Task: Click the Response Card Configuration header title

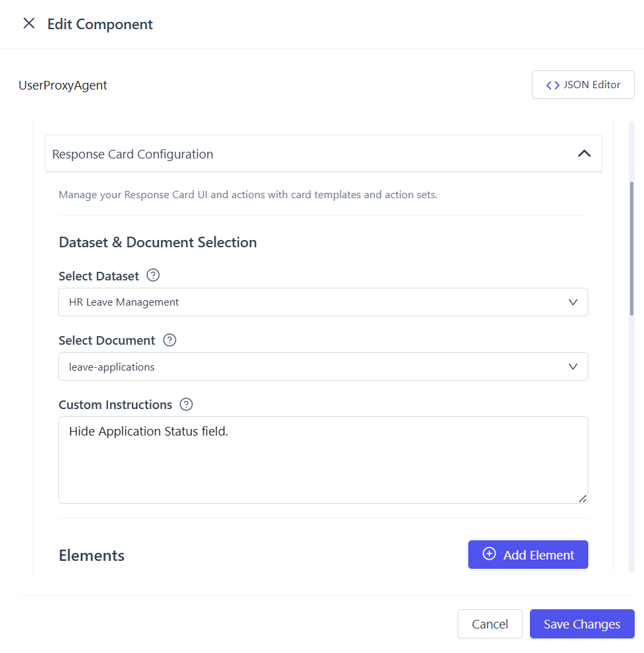Action: (x=133, y=154)
